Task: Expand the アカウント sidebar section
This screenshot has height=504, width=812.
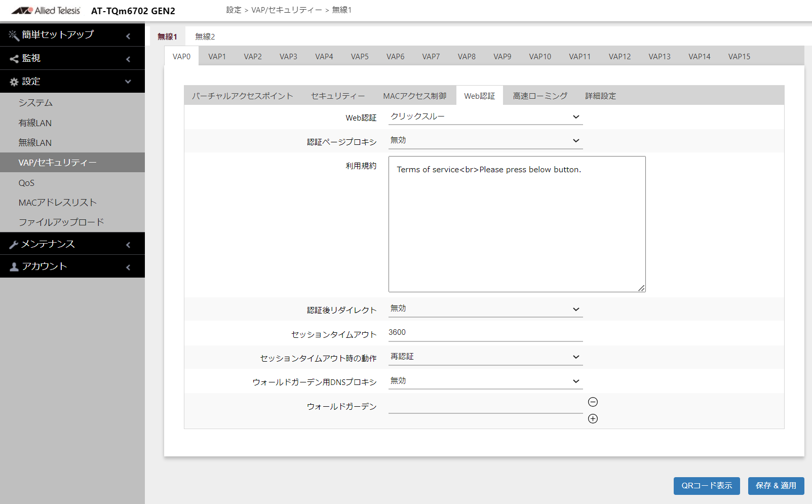Action: pyautogui.click(x=128, y=266)
